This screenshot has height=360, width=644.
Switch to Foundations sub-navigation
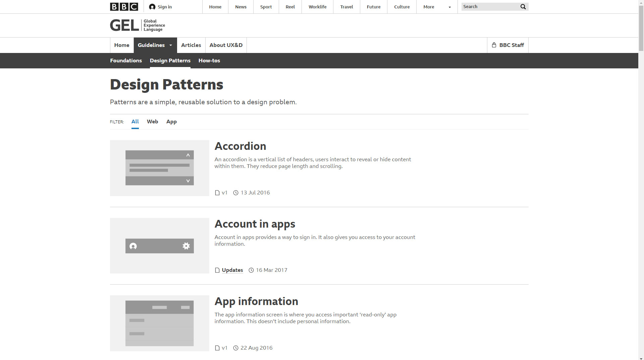pos(126,61)
